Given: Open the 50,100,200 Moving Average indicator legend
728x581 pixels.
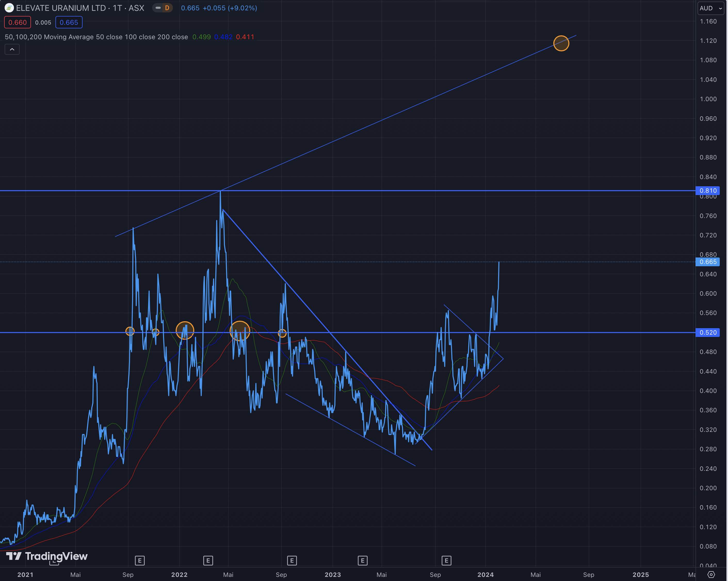Looking at the screenshot, I should click(x=96, y=37).
